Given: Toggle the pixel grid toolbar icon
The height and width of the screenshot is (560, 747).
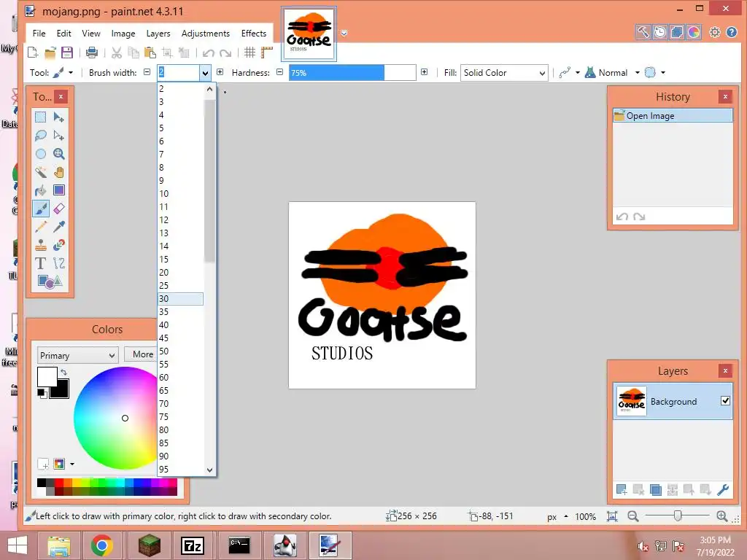Looking at the screenshot, I should [x=249, y=52].
